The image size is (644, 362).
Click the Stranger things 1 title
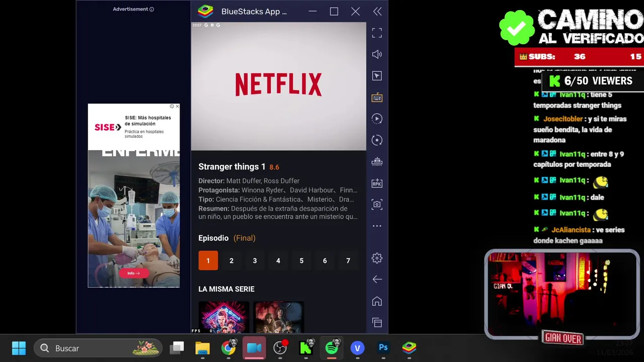coord(232,166)
